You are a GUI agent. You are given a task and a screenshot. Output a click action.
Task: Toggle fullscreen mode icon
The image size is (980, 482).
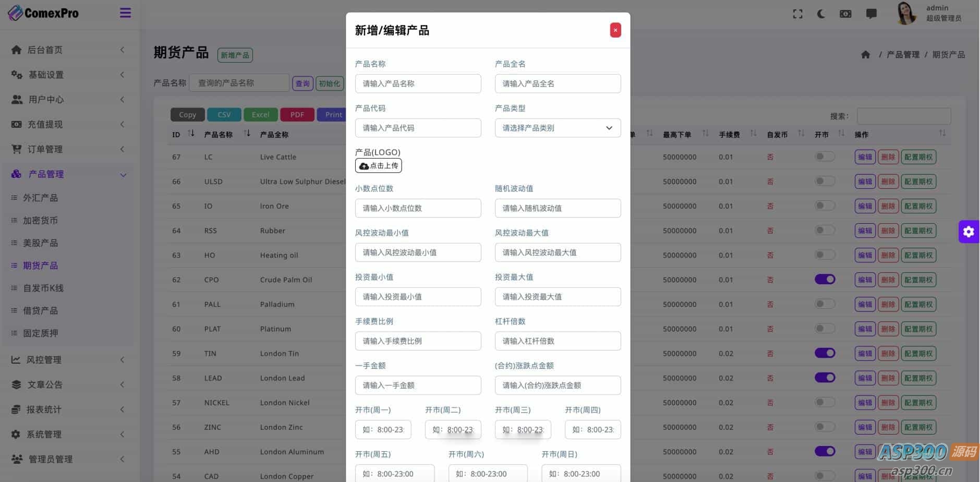click(797, 14)
